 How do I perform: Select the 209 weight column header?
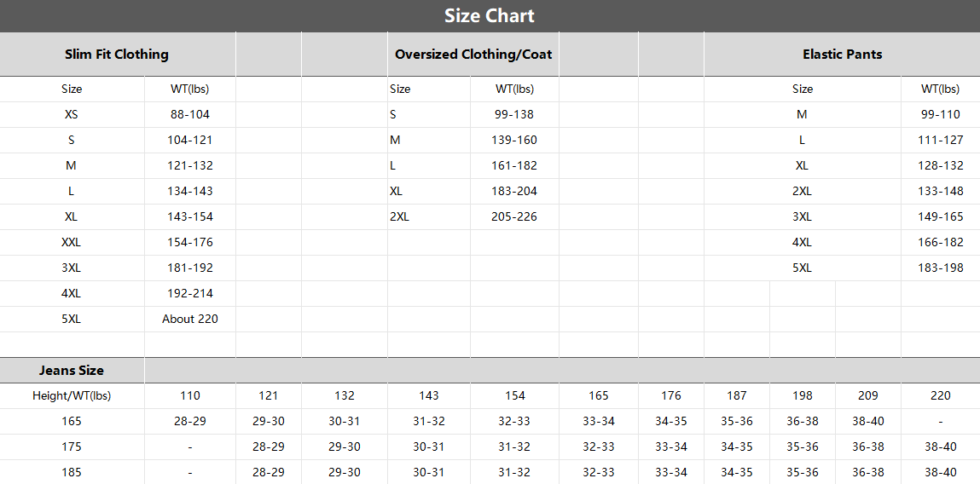[868, 395]
